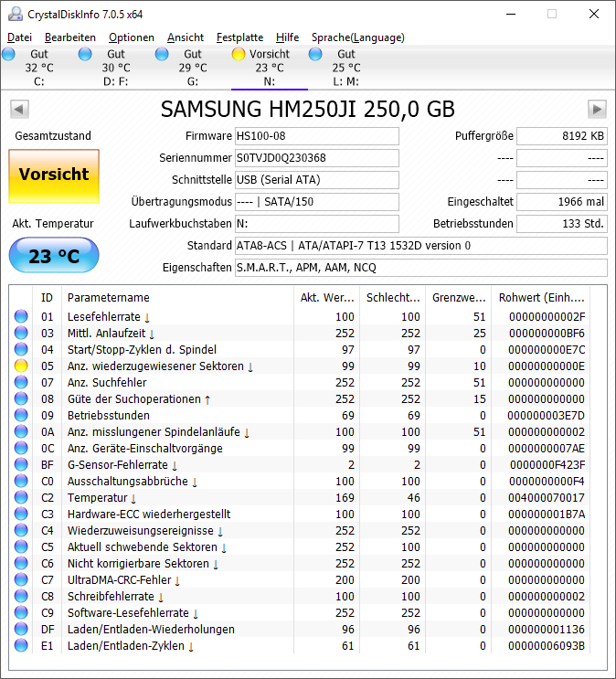
Task: Click the blue status orb for drive G:
Action: pyautogui.click(x=162, y=54)
